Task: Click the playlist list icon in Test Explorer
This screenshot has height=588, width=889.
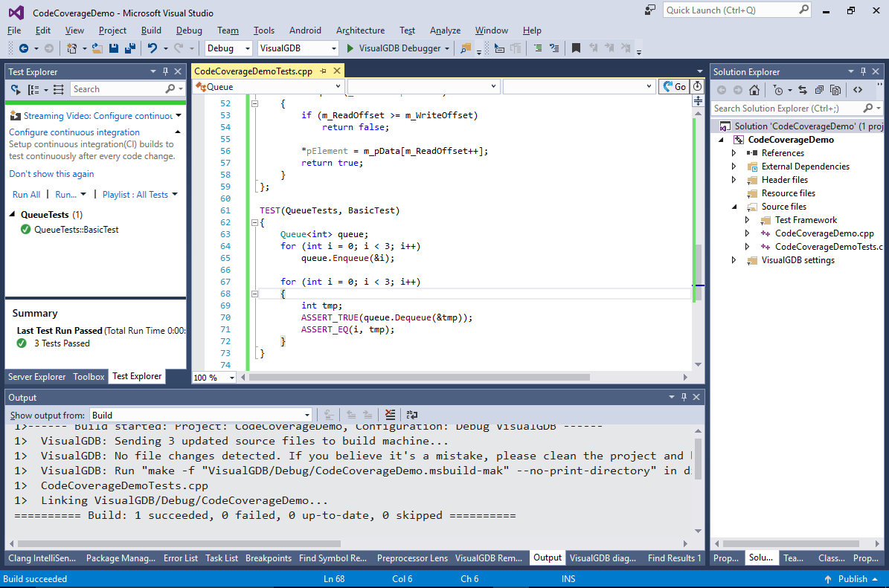Action: [x=58, y=89]
